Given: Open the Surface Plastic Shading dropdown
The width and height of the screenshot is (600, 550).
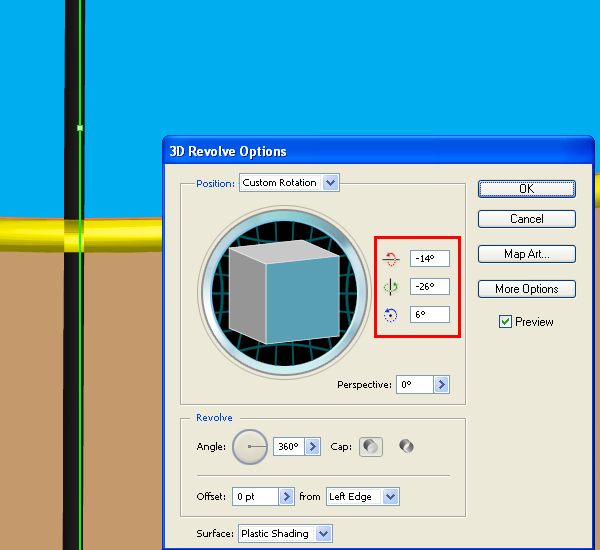Looking at the screenshot, I should tap(285, 533).
